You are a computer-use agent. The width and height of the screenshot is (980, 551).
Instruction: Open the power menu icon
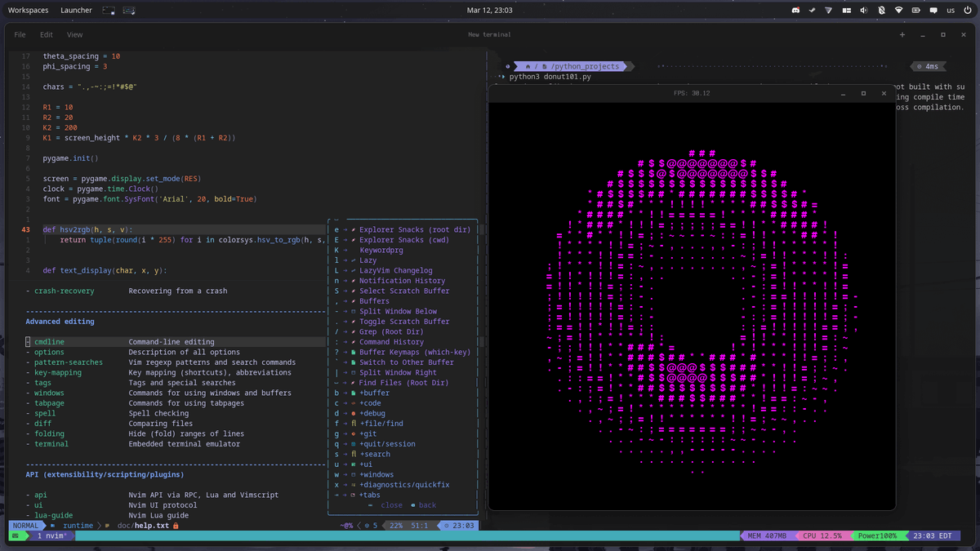tap(968, 11)
